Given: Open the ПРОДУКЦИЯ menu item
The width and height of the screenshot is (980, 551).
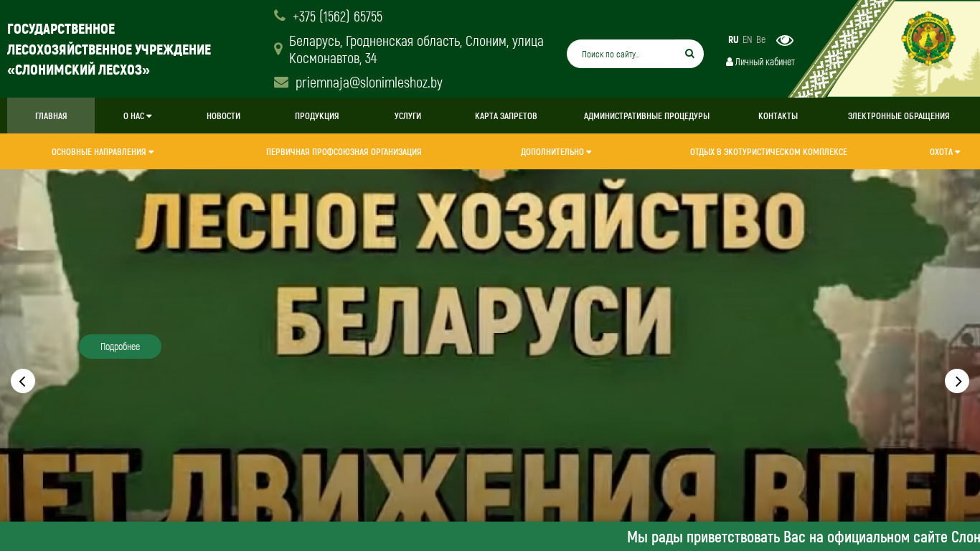Looking at the screenshot, I should [x=316, y=116].
